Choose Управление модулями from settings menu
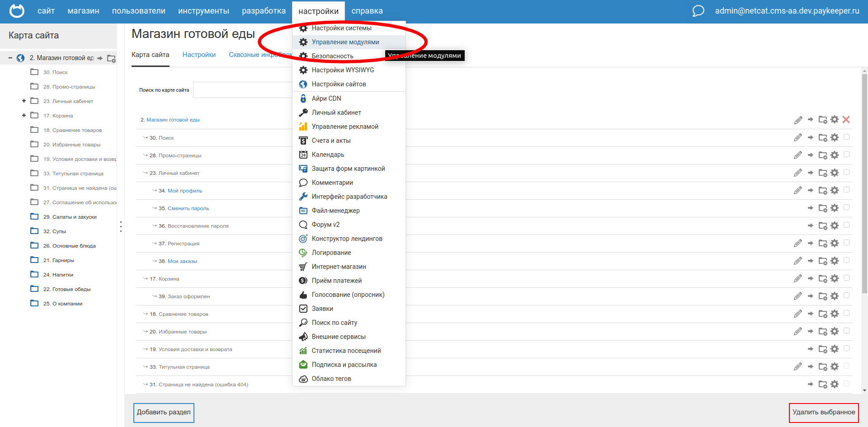868x427 pixels. tap(345, 42)
